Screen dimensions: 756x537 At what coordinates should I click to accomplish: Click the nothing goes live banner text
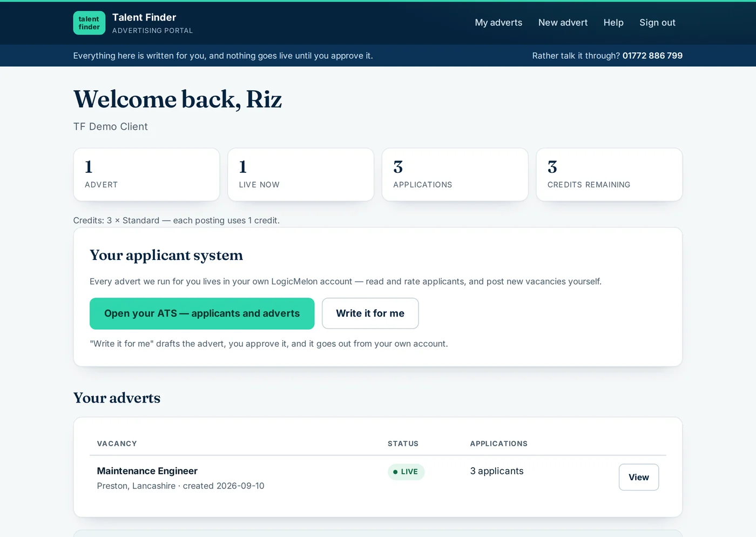point(223,56)
